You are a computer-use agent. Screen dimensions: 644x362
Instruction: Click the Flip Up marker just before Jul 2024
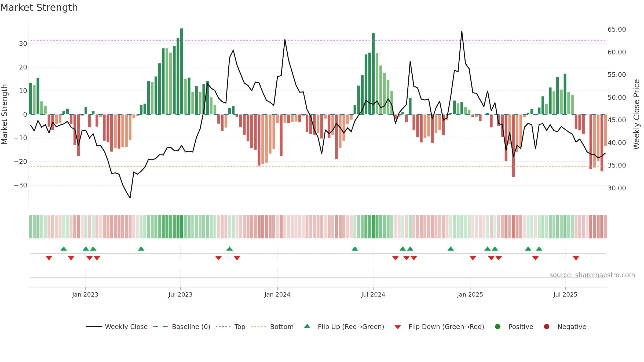coord(355,249)
